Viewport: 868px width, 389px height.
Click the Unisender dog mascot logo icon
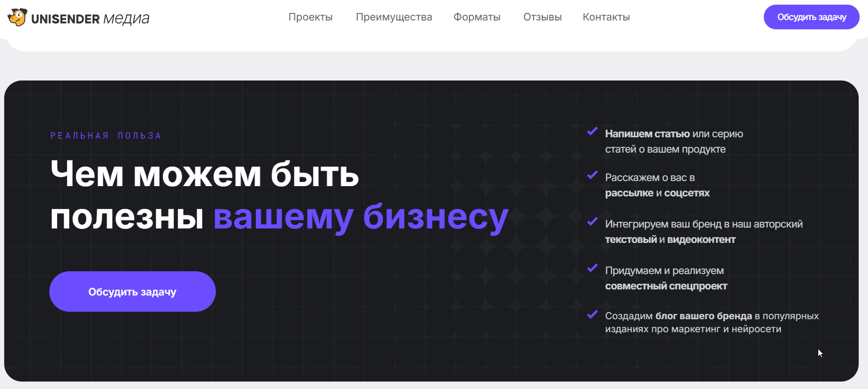[x=18, y=17]
